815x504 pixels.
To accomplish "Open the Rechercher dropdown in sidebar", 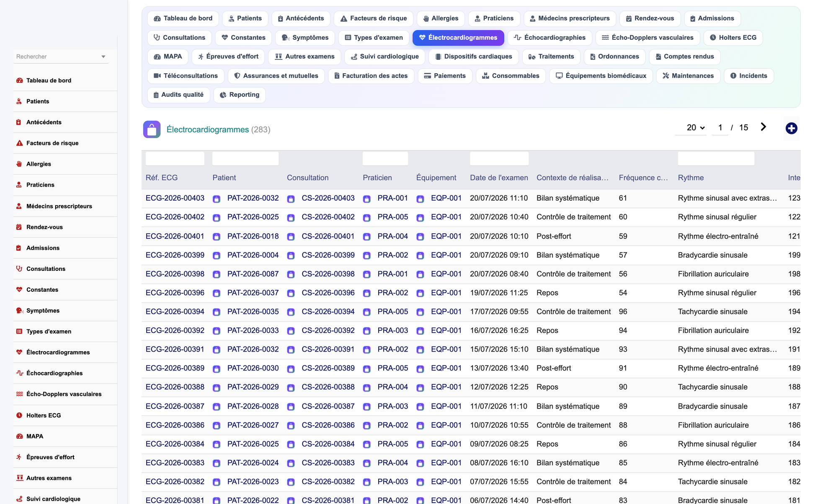I will [x=61, y=57].
